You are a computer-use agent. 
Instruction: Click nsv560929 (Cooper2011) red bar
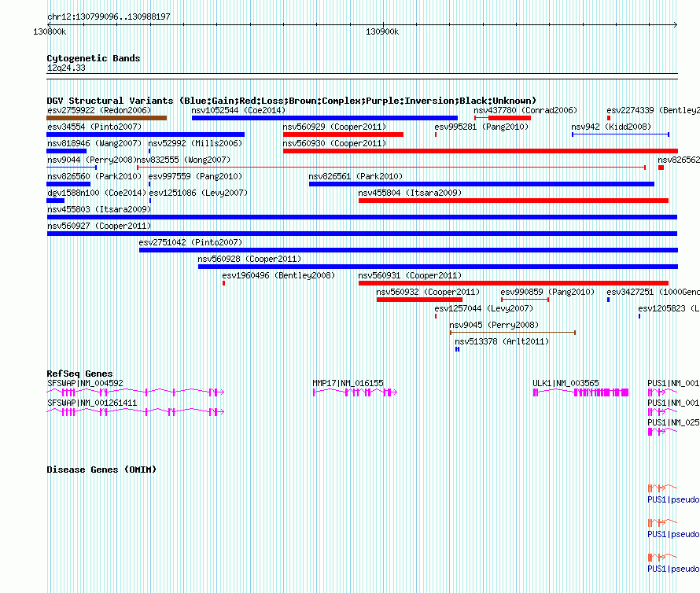[x=343, y=134]
